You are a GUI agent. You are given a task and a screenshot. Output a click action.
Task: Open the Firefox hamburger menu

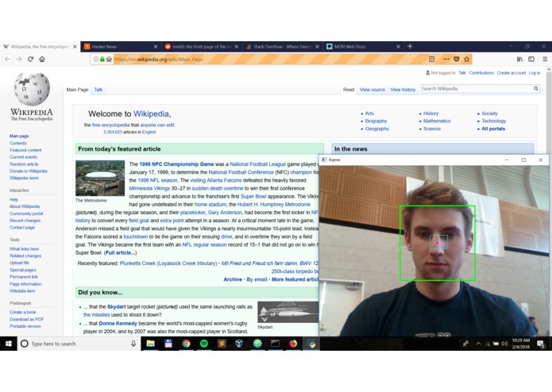pos(545,59)
